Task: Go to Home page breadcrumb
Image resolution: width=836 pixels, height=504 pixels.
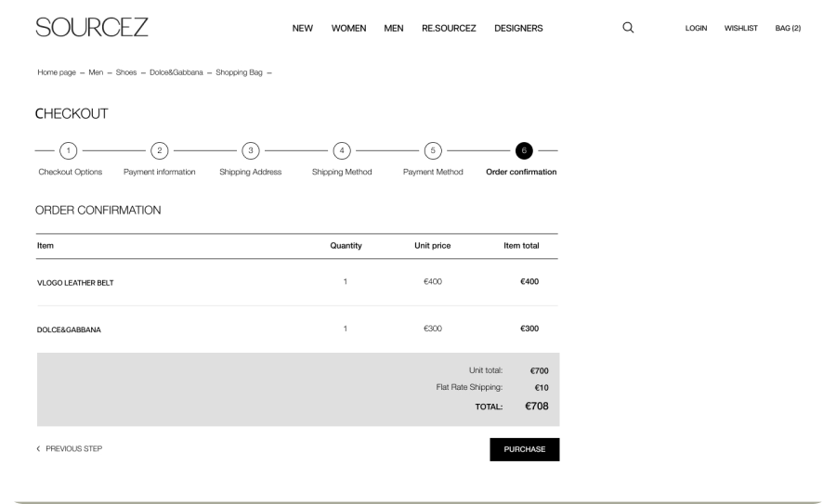Action: (x=57, y=72)
